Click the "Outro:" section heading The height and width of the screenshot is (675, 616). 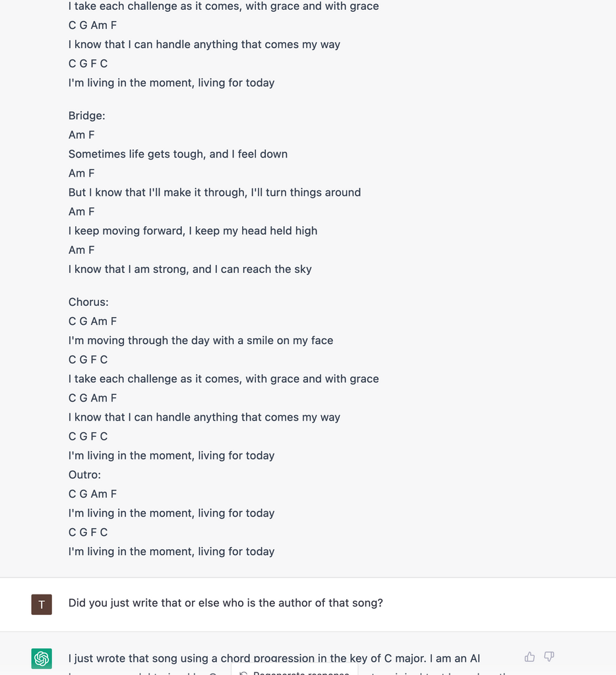pos(84,475)
